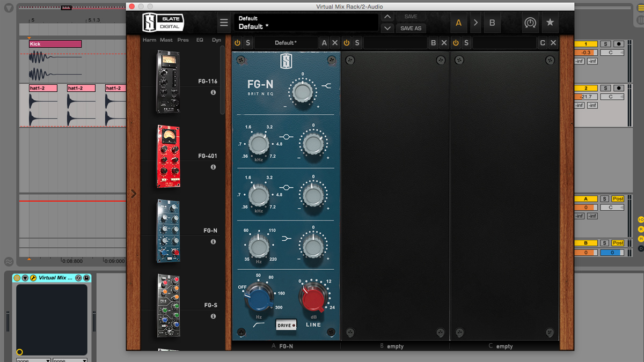644x362 pixels.
Task: Switch to the Pres module category
Action: [183, 40]
